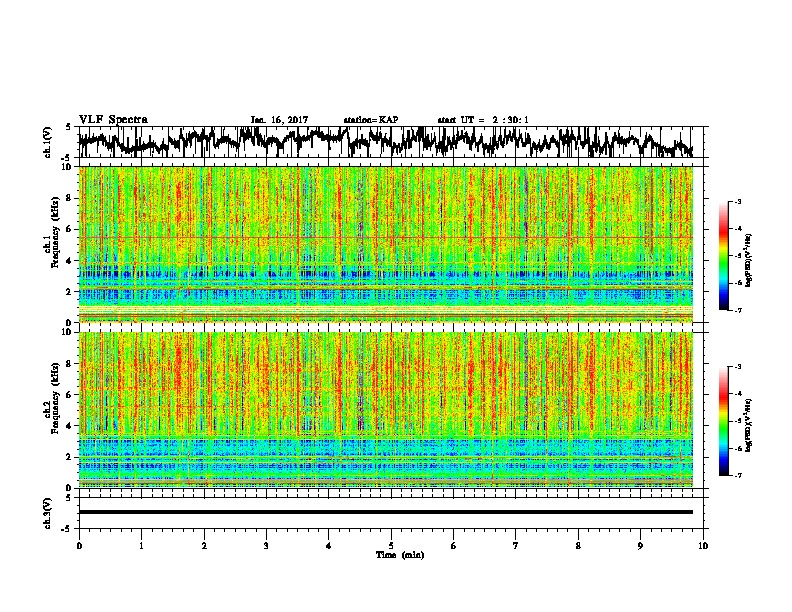
Task: Click inside the ch.2 spectrogram panel
Action: (x=386, y=410)
